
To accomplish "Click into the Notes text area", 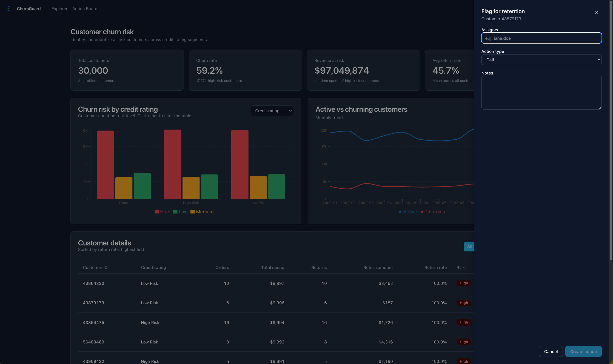I will pos(541,93).
